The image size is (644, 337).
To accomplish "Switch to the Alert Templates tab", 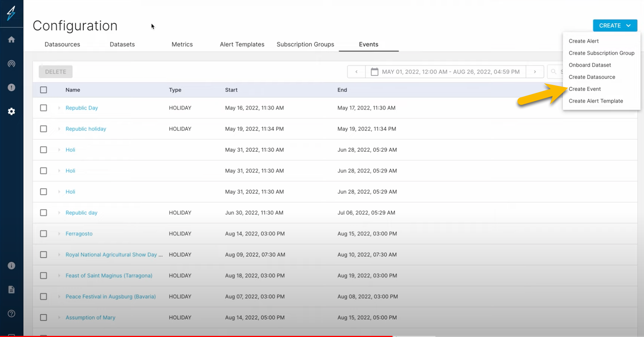I will click(242, 44).
